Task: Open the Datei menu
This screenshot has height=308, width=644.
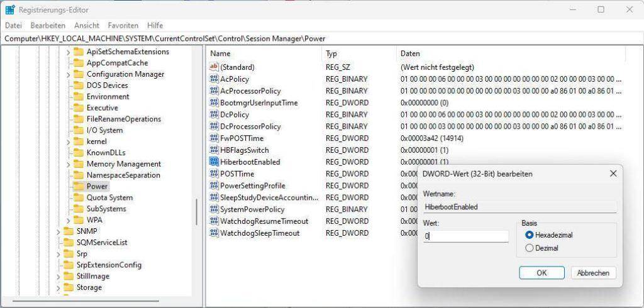Action: tap(13, 26)
